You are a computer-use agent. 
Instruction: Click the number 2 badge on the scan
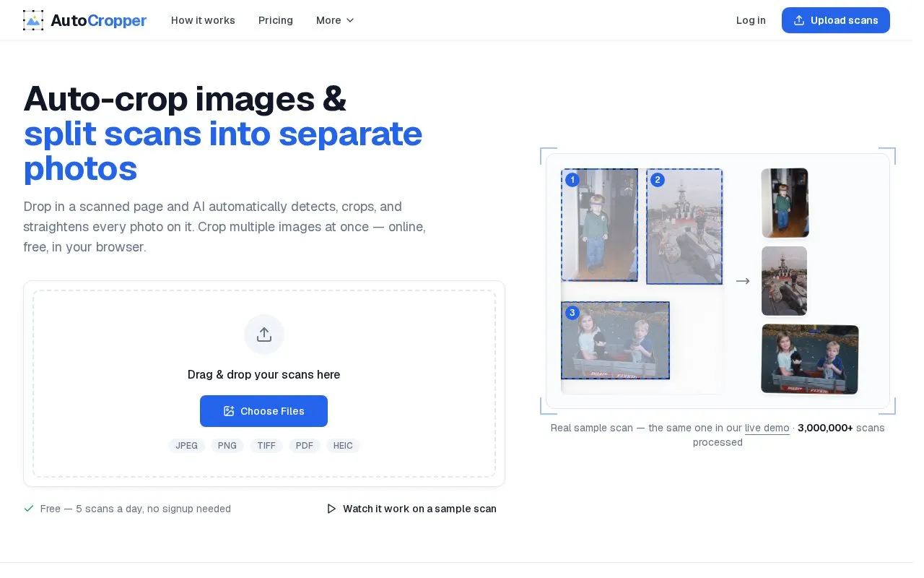[657, 180]
